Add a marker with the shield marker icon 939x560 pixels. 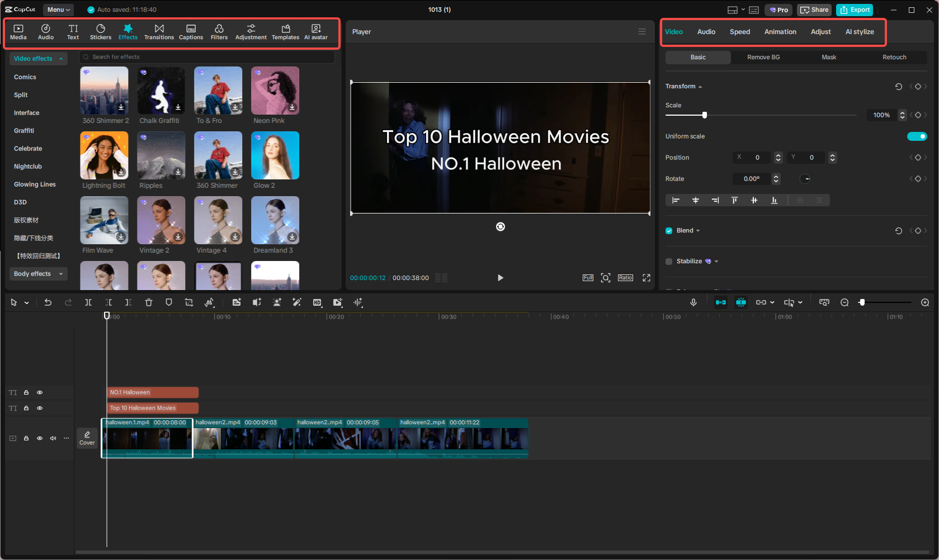tap(169, 302)
